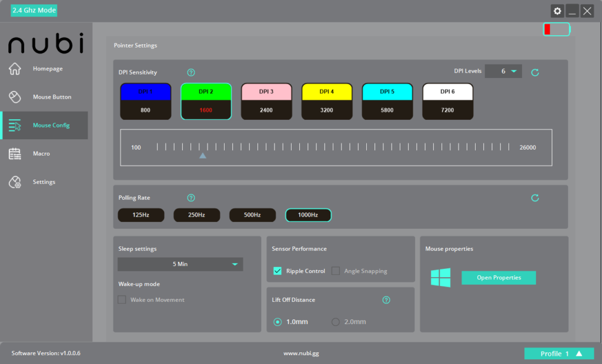Enable Wake on Movement checkbox
Image resolution: width=602 pixels, height=364 pixels.
click(x=122, y=299)
